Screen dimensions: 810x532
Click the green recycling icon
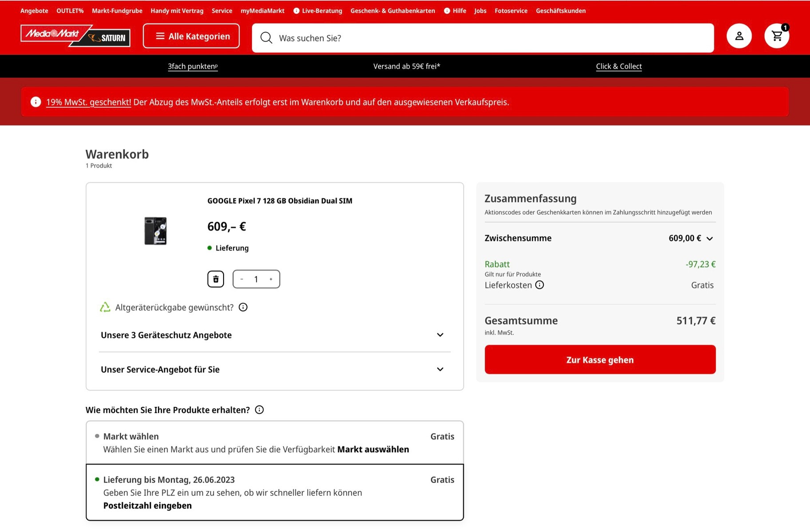coord(105,307)
